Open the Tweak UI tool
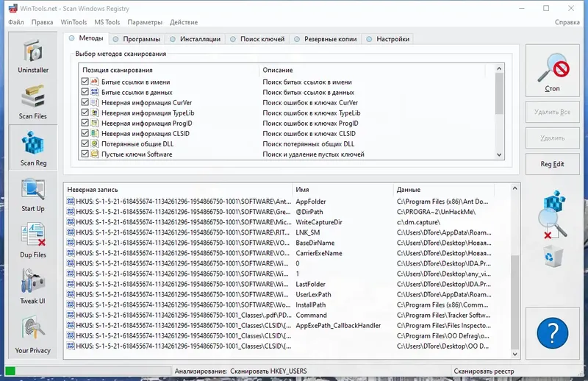588x381 pixels. (33, 287)
